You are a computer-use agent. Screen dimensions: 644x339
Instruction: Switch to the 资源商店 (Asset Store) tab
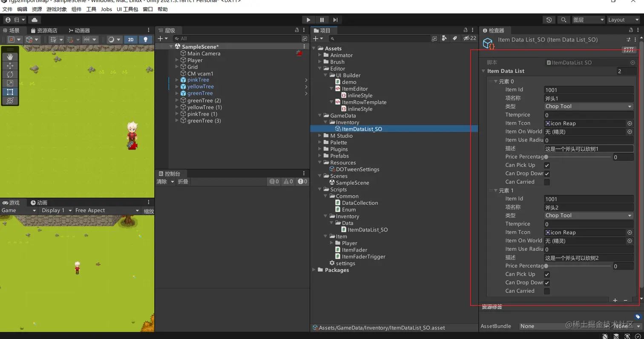[44, 30]
